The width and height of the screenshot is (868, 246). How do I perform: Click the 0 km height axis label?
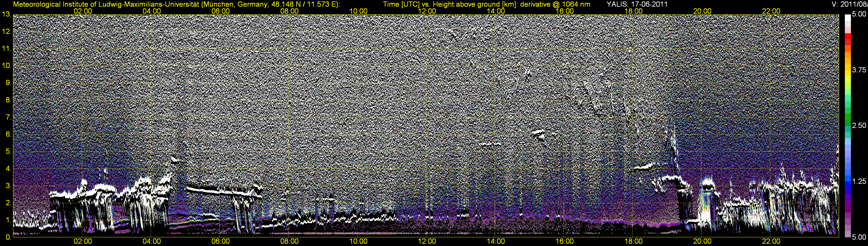[x=8, y=237]
